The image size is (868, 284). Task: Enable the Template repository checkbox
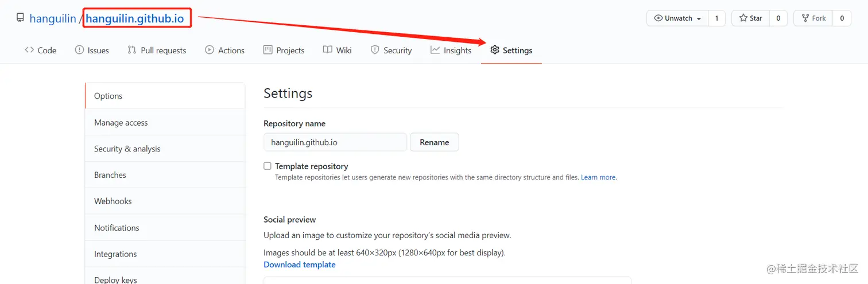point(268,166)
